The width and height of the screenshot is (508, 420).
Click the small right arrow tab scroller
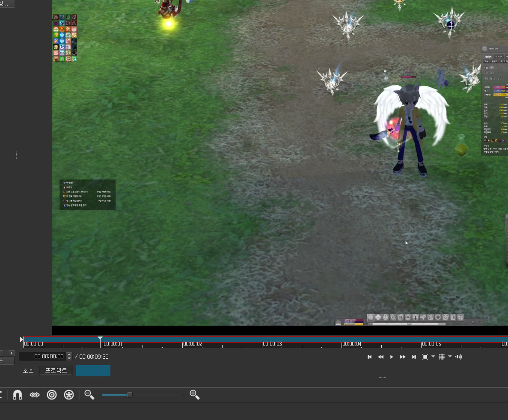(11, 353)
